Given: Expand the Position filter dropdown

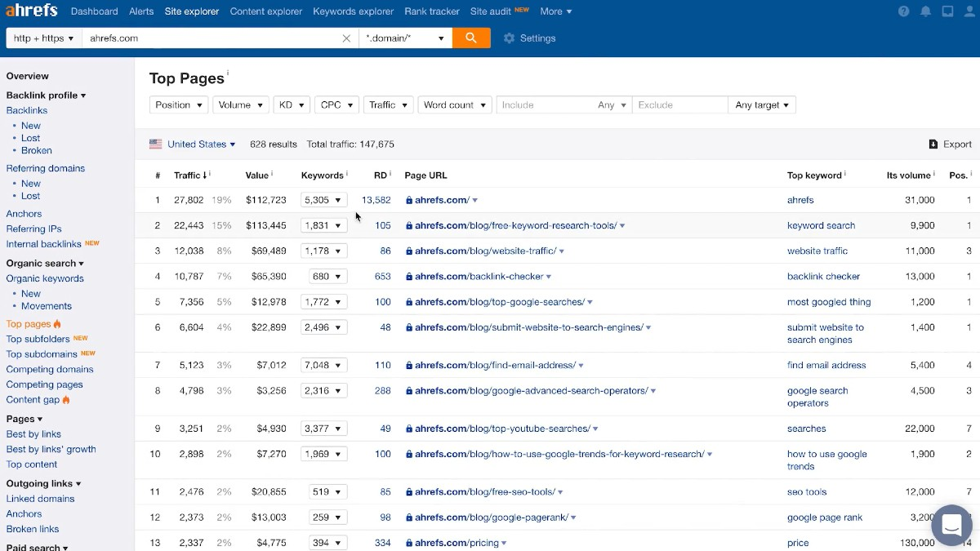Looking at the screenshot, I should tap(180, 105).
